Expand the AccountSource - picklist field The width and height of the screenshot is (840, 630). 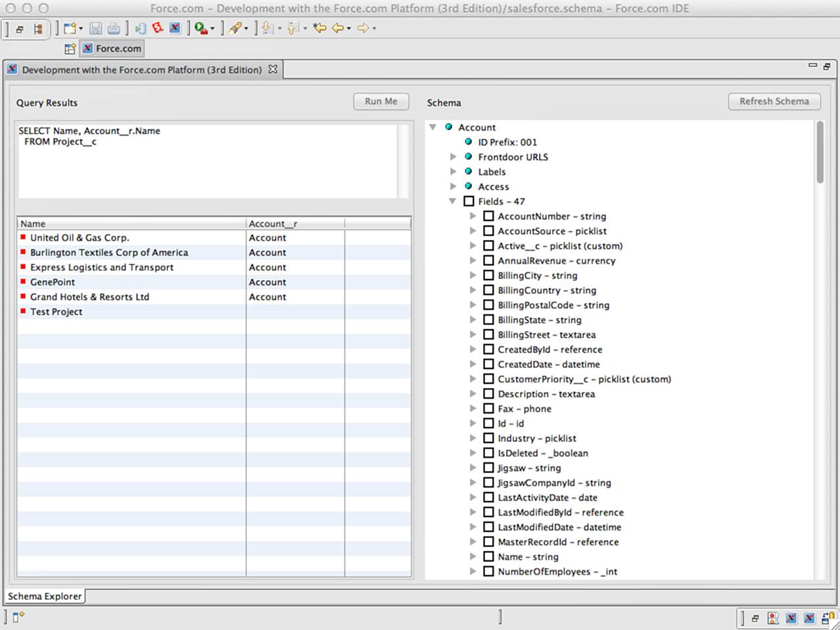(x=473, y=231)
